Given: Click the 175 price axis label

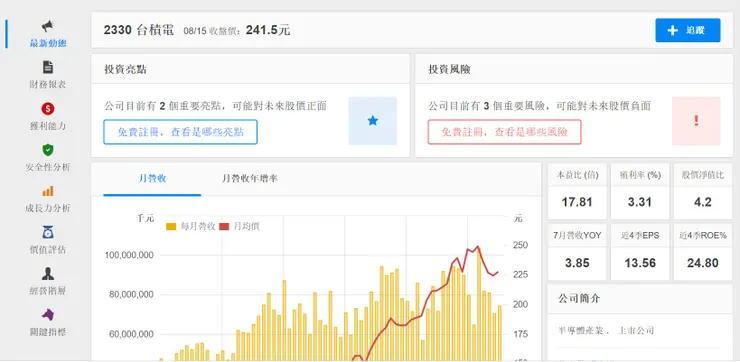Looking at the screenshot, I should point(520,334).
